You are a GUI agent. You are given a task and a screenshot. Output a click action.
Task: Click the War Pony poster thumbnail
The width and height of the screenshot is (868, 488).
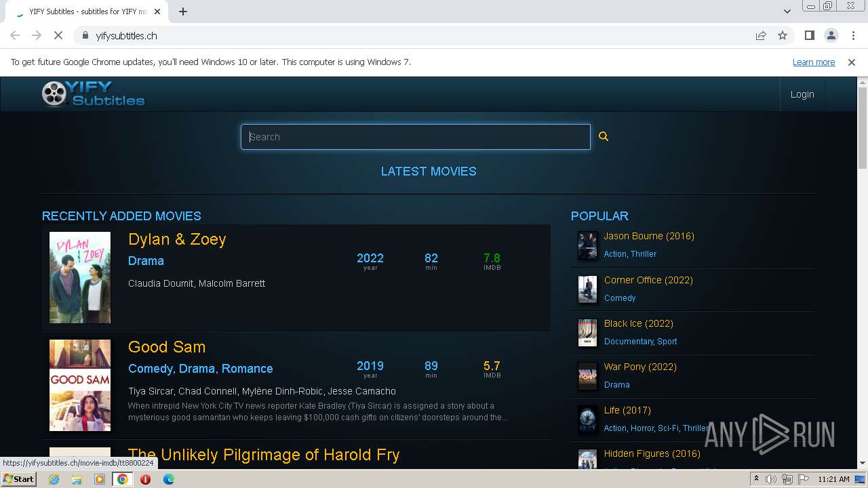587,376
